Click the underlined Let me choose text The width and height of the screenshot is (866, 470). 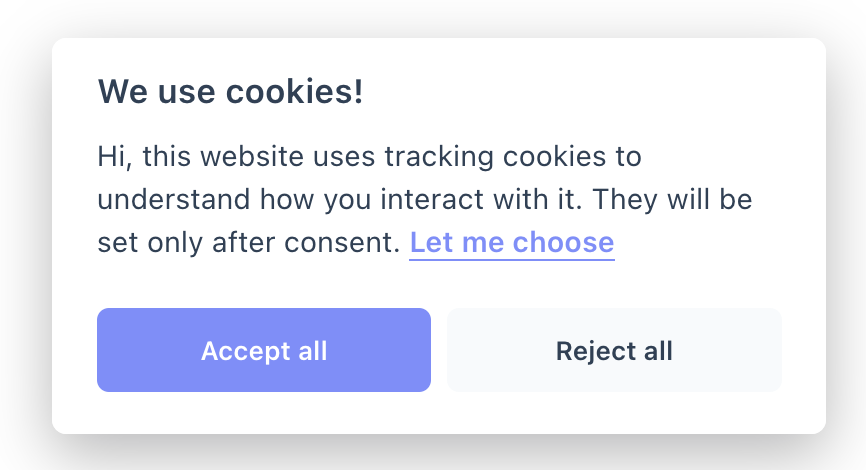click(x=511, y=243)
